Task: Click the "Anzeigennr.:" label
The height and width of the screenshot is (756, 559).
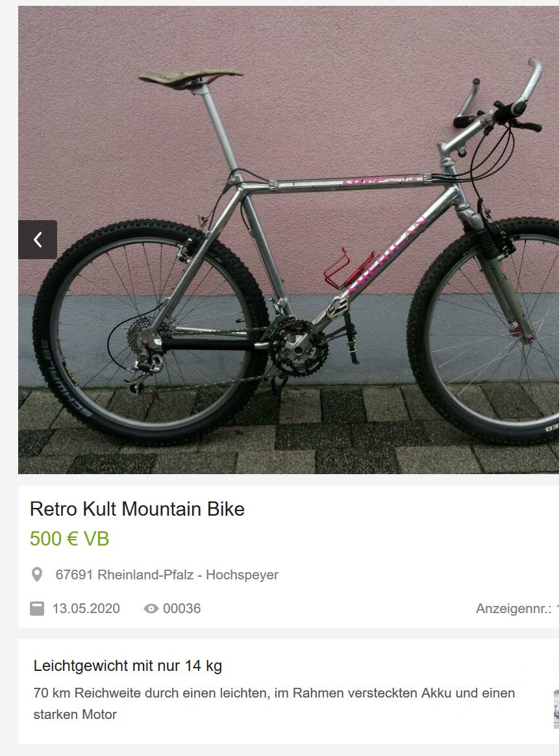Action: click(x=514, y=609)
